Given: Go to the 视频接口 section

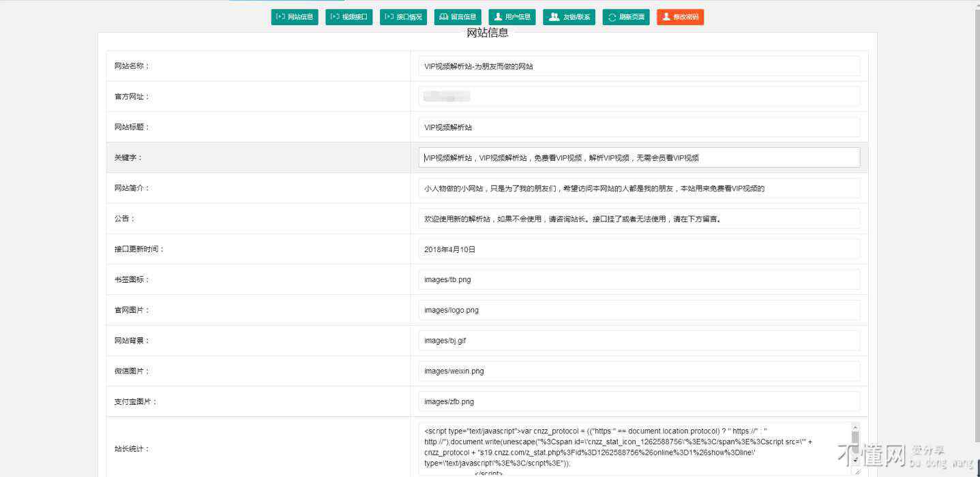Looking at the screenshot, I should pos(349,17).
